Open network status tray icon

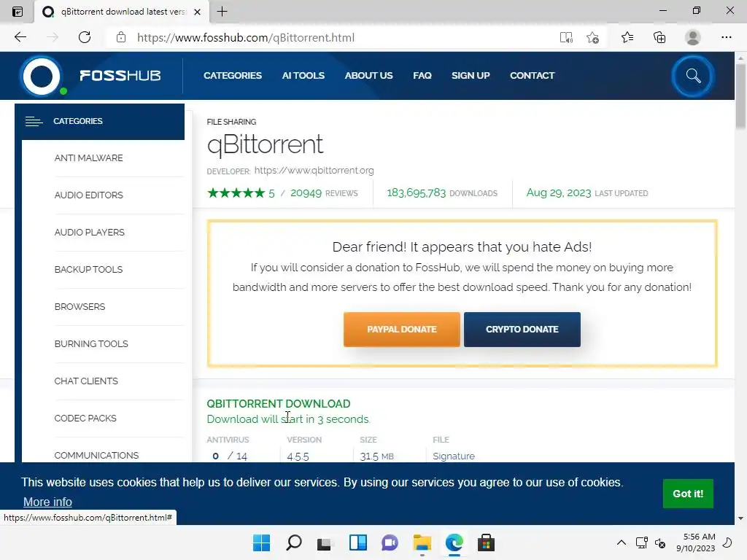tap(642, 542)
